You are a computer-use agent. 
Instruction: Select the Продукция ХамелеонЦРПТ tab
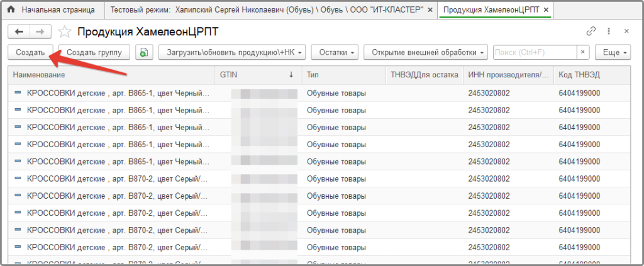(x=491, y=9)
